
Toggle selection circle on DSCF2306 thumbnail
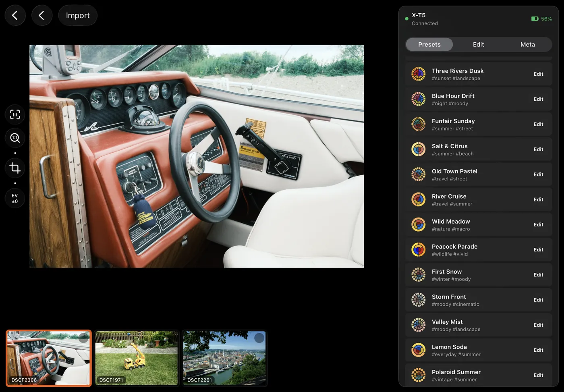point(83,338)
